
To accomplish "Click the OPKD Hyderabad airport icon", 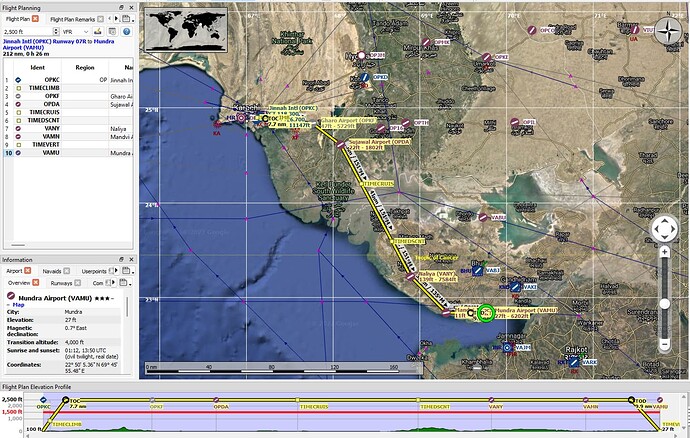I will click(364, 77).
